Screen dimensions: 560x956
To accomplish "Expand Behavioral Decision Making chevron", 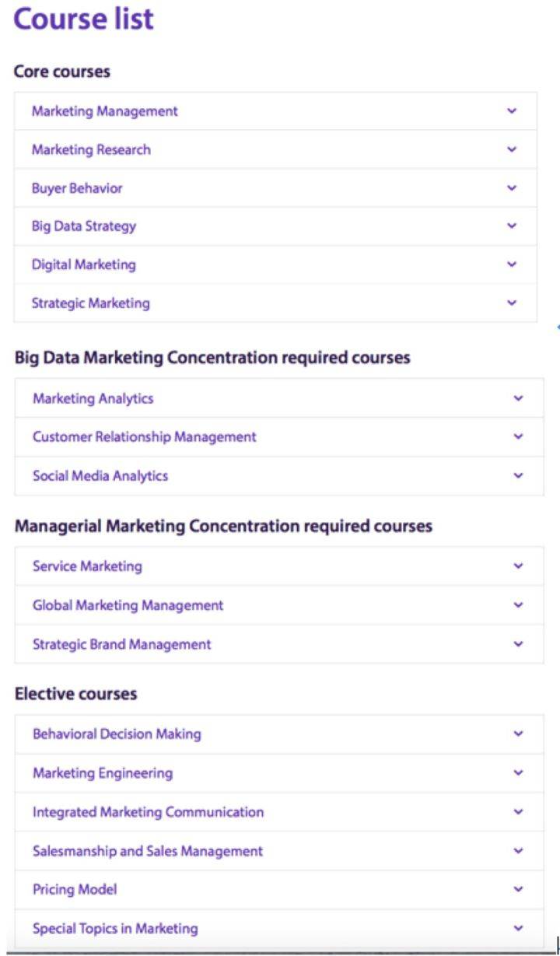I will [519, 734].
